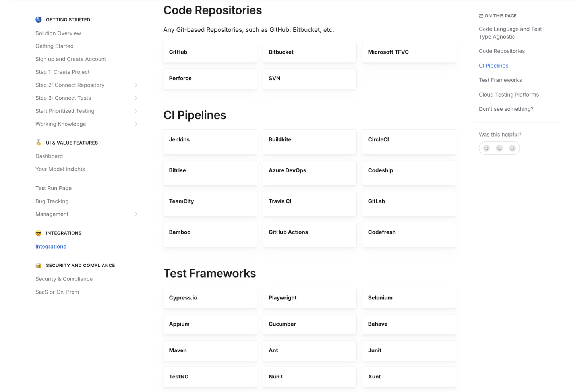Viewport: 588px width, 392px height.
Task: Open the Maven card
Action: (210, 351)
